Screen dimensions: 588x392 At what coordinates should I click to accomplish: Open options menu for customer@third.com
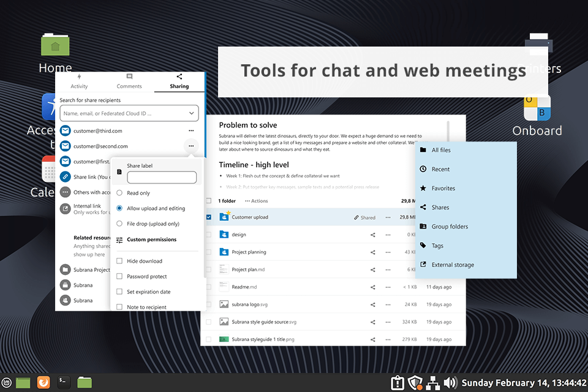[191, 131]
